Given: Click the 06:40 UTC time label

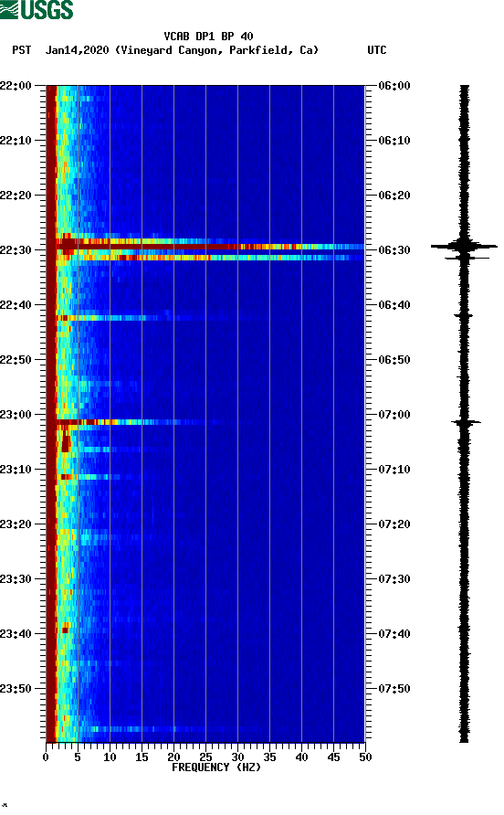Looking at the screenshot, I should click(x=394, y=305).
